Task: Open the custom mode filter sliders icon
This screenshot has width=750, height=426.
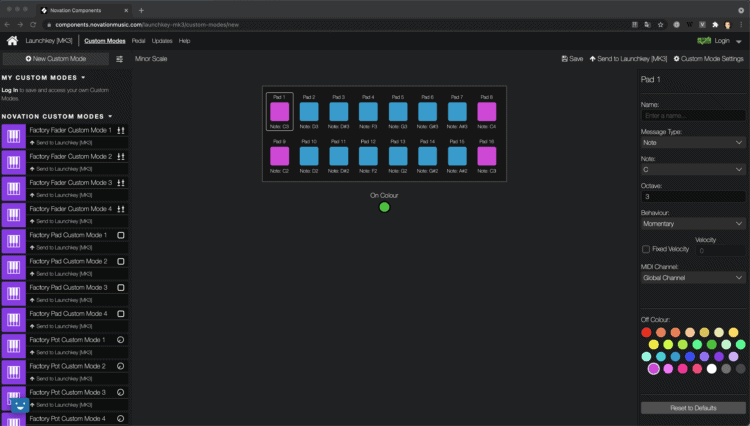Action: 120,59
